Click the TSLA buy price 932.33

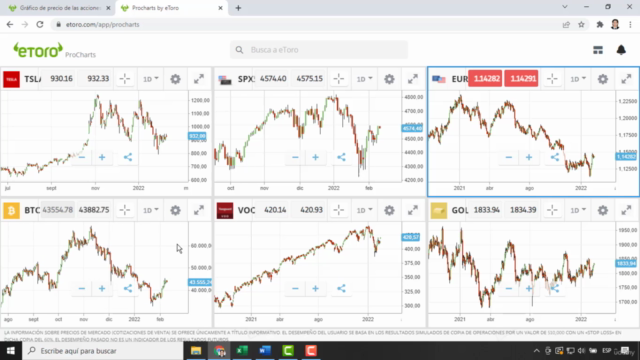click(98, 79)
